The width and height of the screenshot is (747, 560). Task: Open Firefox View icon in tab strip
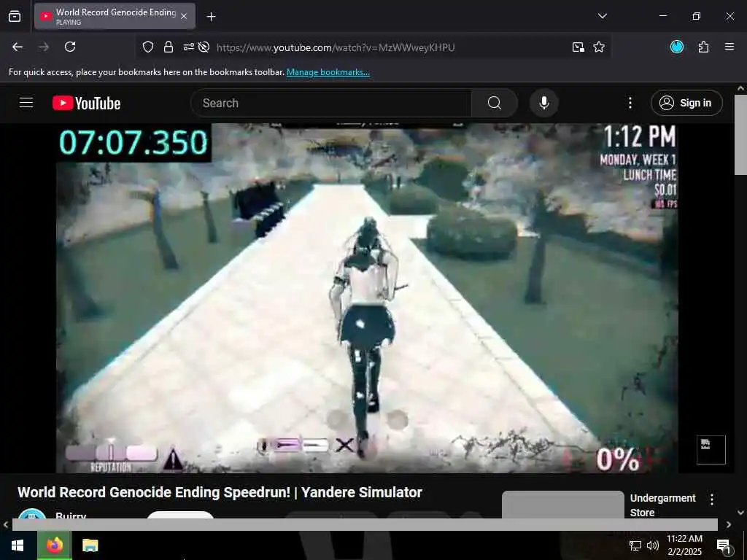[15, 16]
